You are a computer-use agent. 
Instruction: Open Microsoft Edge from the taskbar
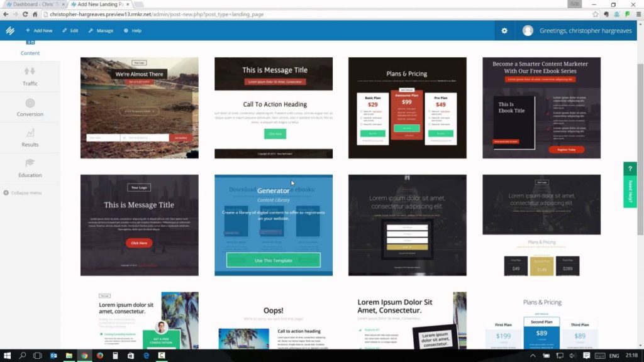146,356
